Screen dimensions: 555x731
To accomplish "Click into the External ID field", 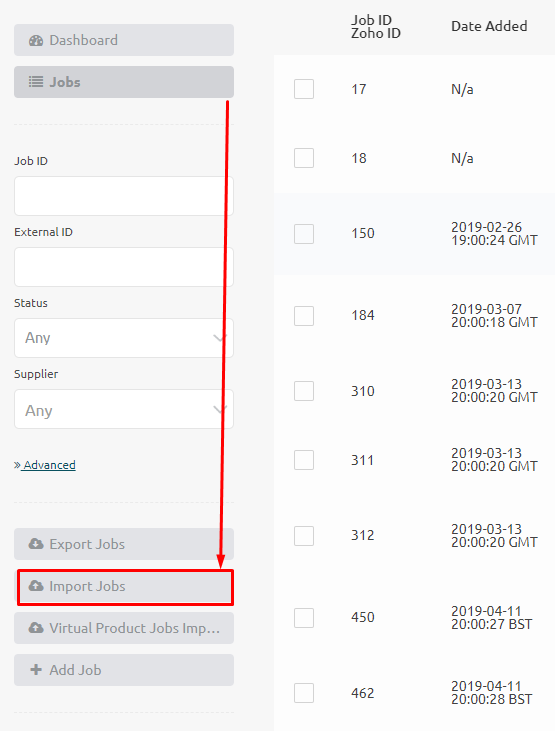I will coord(124,267).
